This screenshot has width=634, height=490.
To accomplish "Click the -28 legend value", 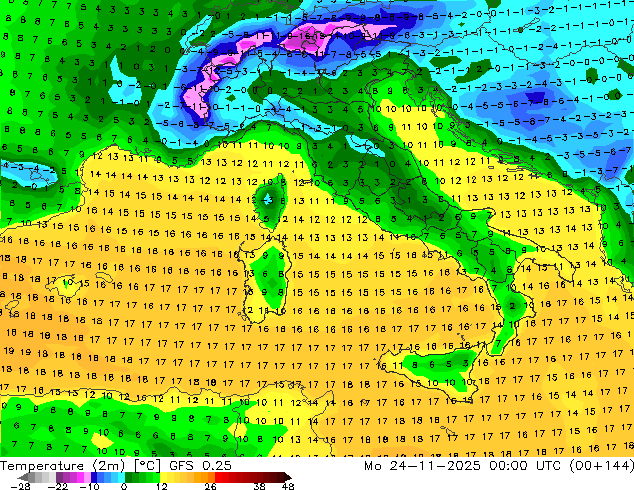I will point(21,486).
